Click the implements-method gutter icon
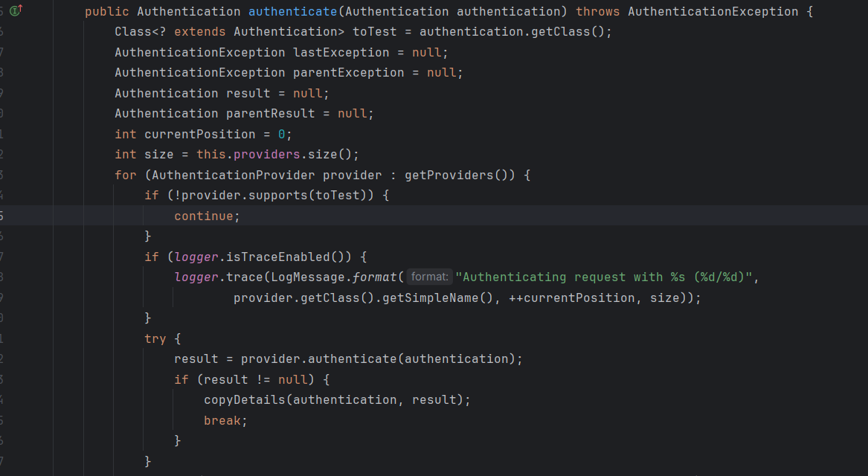 pyautogui.click(x=13, y=10)
